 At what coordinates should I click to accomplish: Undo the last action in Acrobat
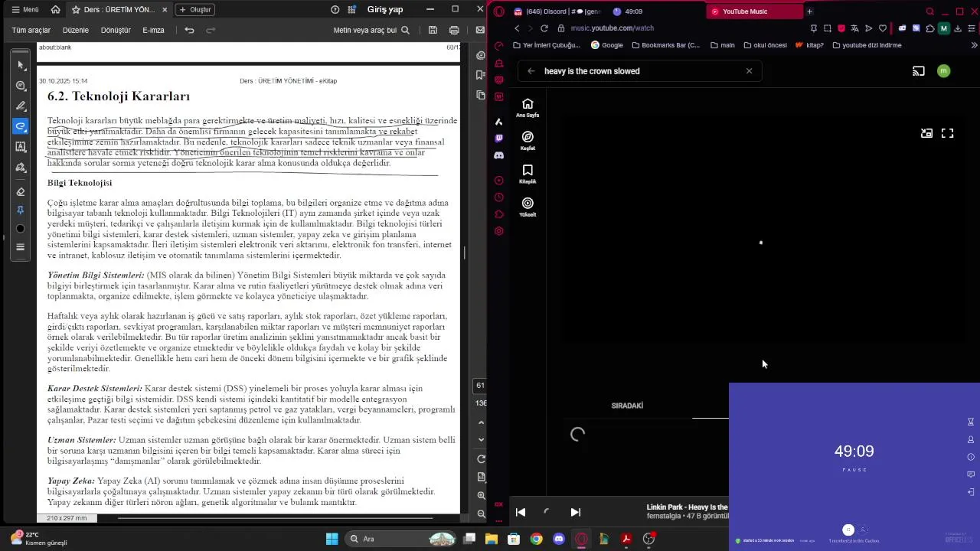(189, 31)
